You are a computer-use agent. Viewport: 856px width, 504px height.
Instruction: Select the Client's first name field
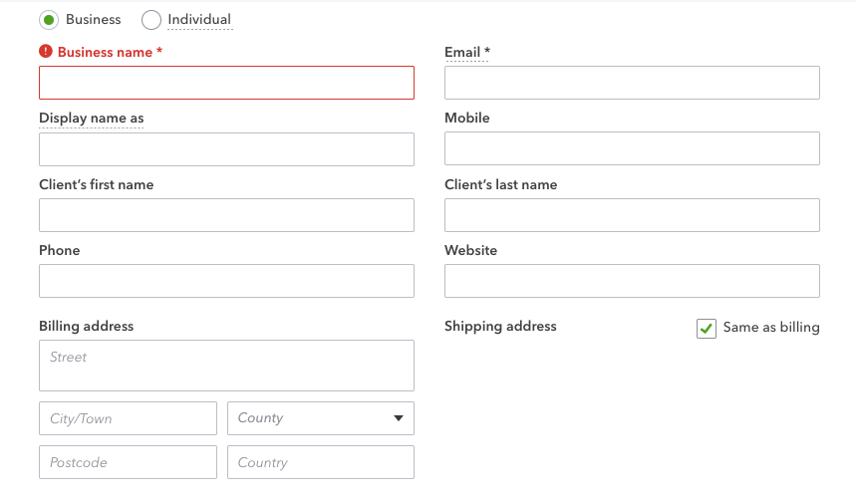(226, 215)
